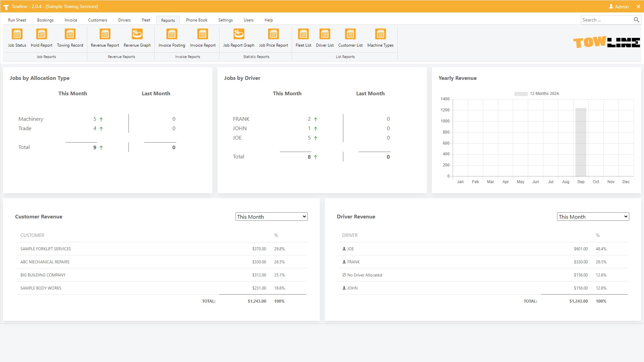The height and width of the screenshot is (362, 644).
Task: Open the Admin user menu
Action: (618, 7)
